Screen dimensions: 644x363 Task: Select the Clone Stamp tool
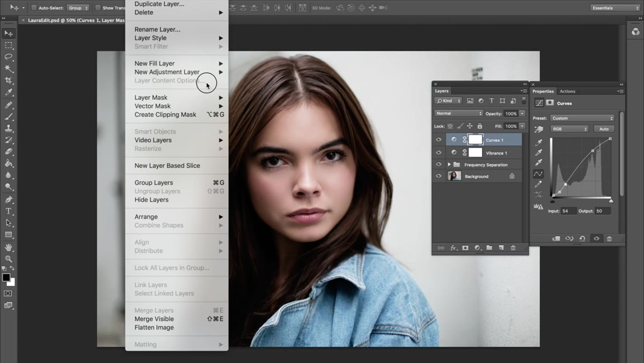click(x=9, y=128)
